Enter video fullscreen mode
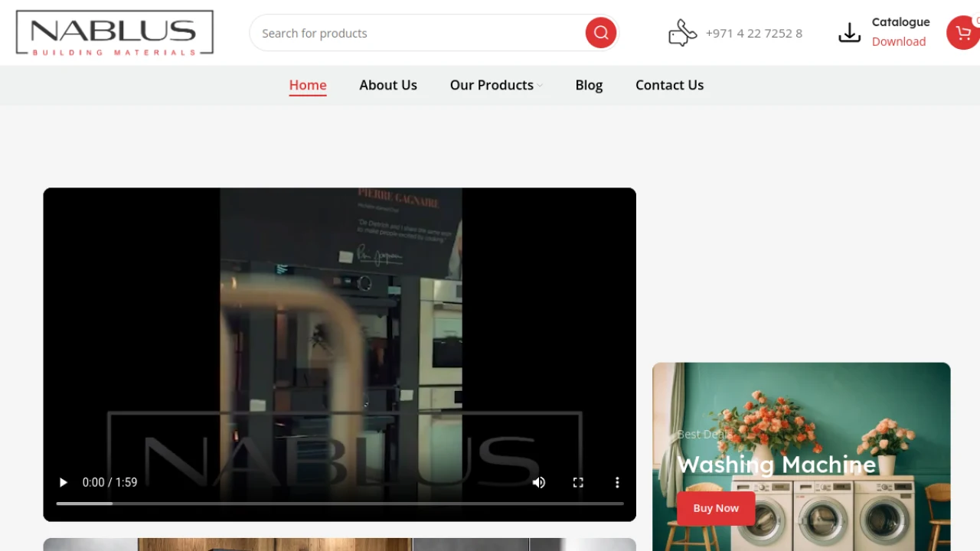The height and width of the screenshot is (551, 980). (578, 482)
